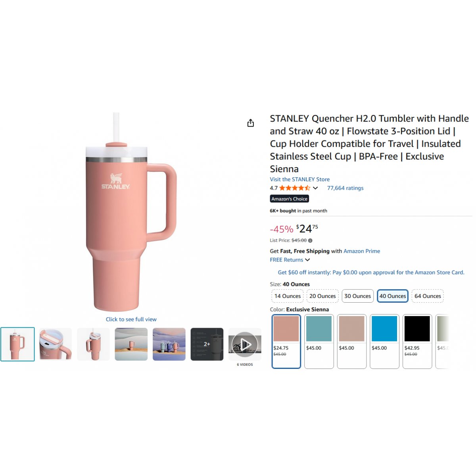The image size is (476, 476).
Task: Choose the 30 Ounces size option
Action: 358,296
